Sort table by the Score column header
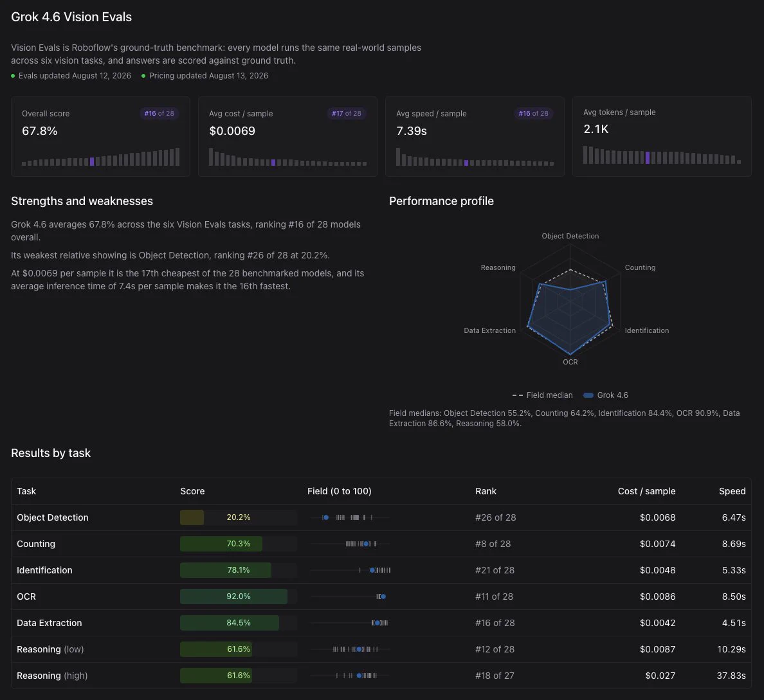 (192, 491)
